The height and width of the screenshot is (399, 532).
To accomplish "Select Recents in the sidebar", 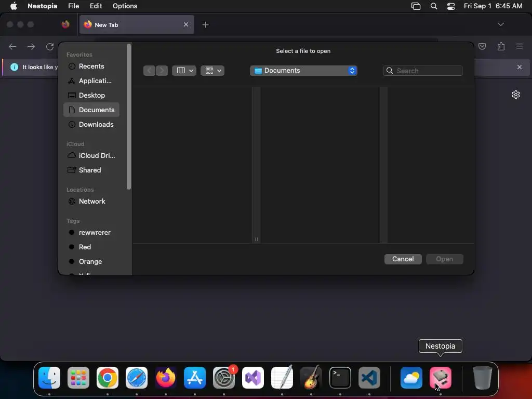I will point(91,66).
